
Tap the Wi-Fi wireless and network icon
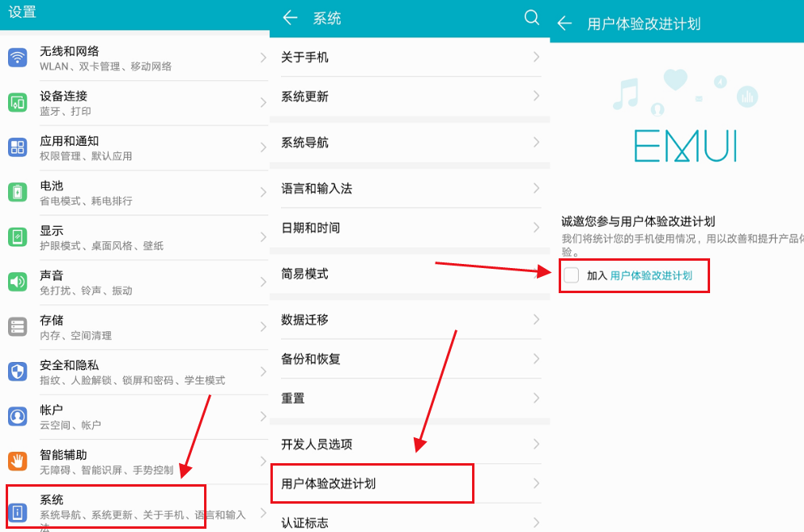pyautogui.click(x=18, y=57)
